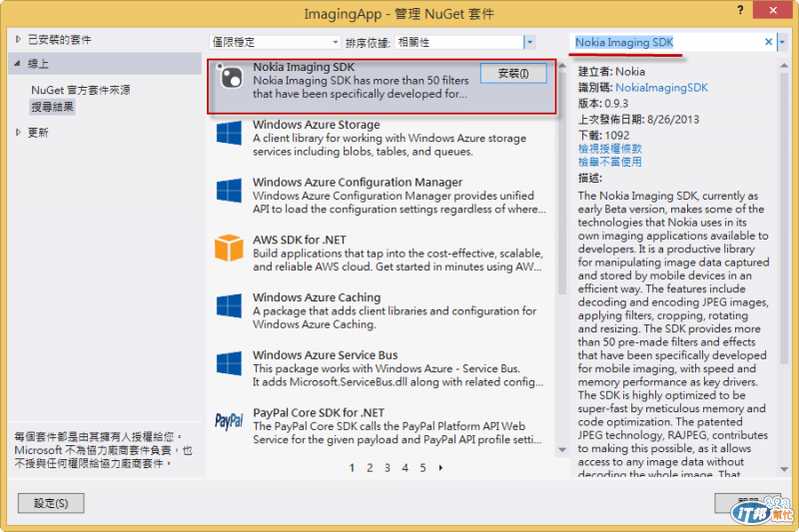Screen dimensions: 799x532
Task: Select 搜尋結果 in the left tree
Action: [x=53, y=107]
